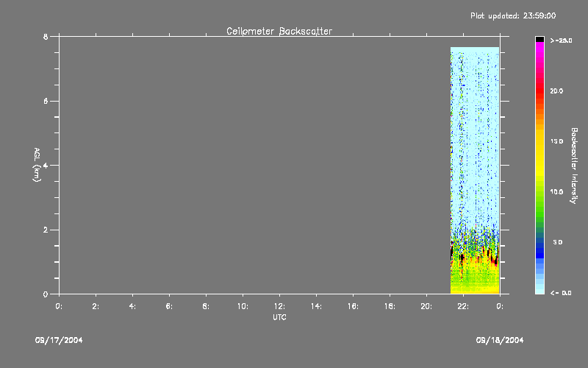588x368 pixels.
Task: Click the "22:" UTC time tick label
Action: click(x=463, y=306)
